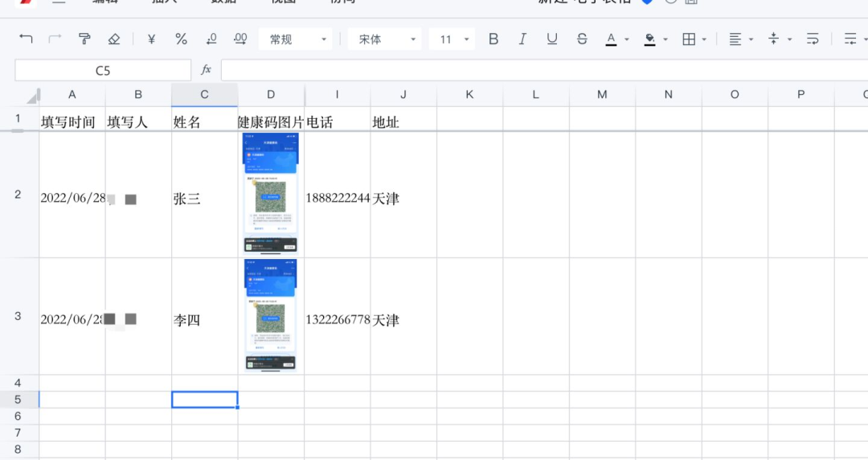Click the Redo arrow in toolbar

(x=55, y=39)
